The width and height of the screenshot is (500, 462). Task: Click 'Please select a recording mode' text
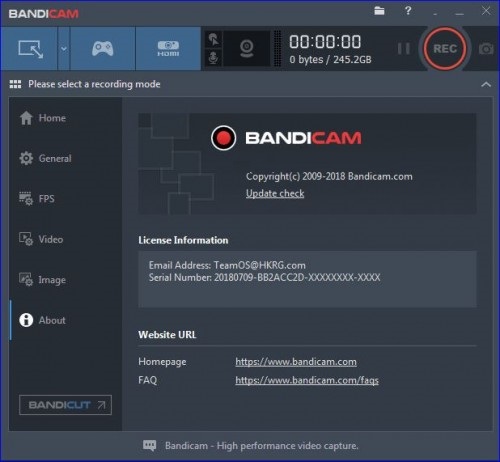[x=94, y=84]
